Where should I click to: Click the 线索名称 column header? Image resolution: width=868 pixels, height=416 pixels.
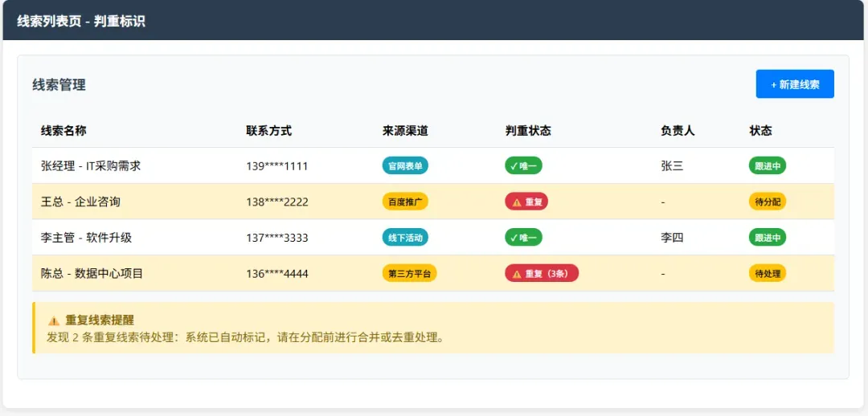tap(63, 131)
